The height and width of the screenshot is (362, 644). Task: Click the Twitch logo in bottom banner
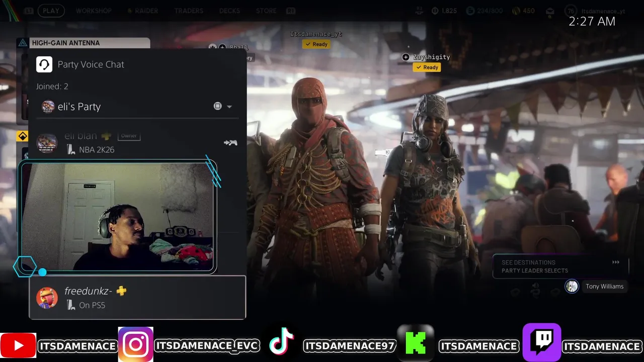pos(542,342)
